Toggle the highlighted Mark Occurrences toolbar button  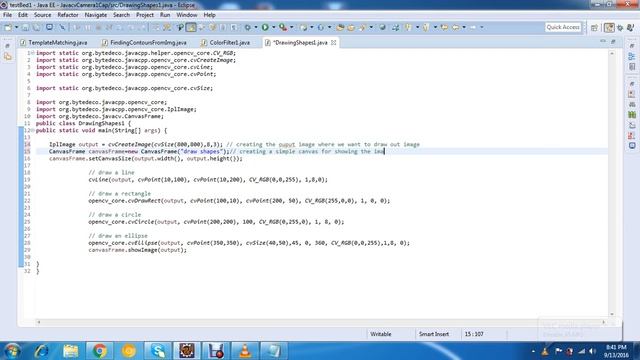click(x=191, y=27)
